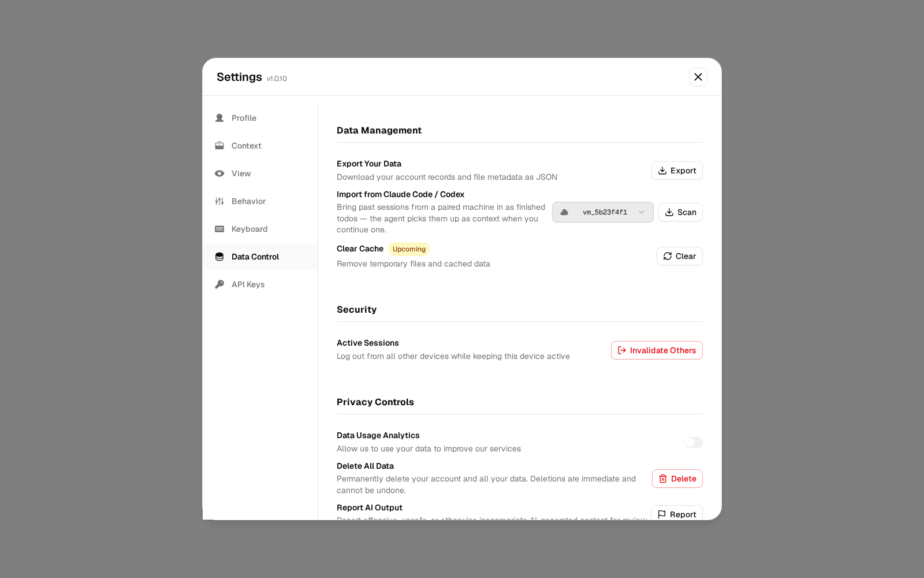Click the Settings dialog title
924x578 pixels.
coord(239,77)
